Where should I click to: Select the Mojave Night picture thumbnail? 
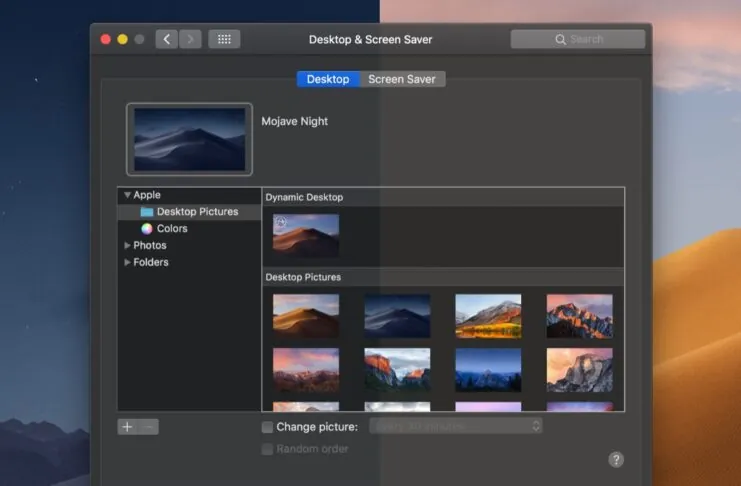[397, 315]
